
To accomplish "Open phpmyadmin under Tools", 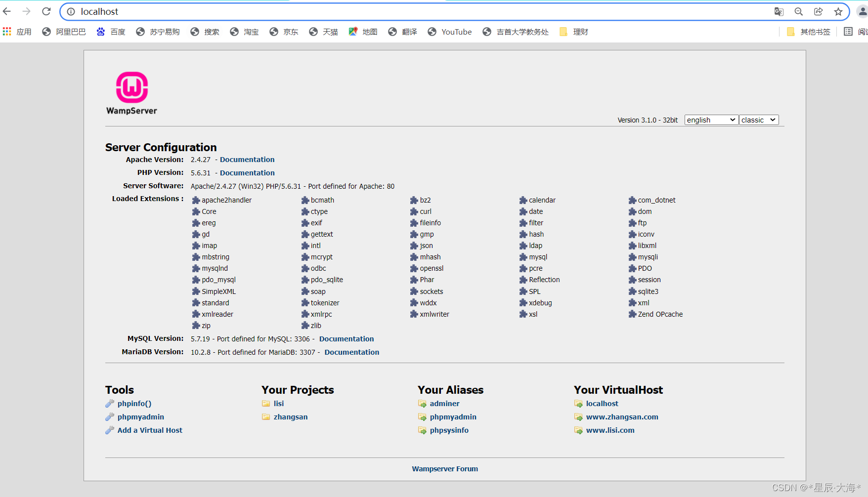I will (141, 417).
